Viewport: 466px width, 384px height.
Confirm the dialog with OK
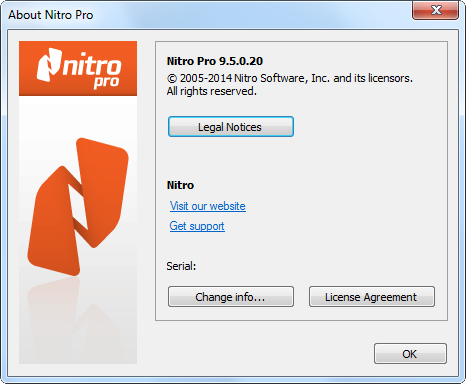click(x=410, y=354)
